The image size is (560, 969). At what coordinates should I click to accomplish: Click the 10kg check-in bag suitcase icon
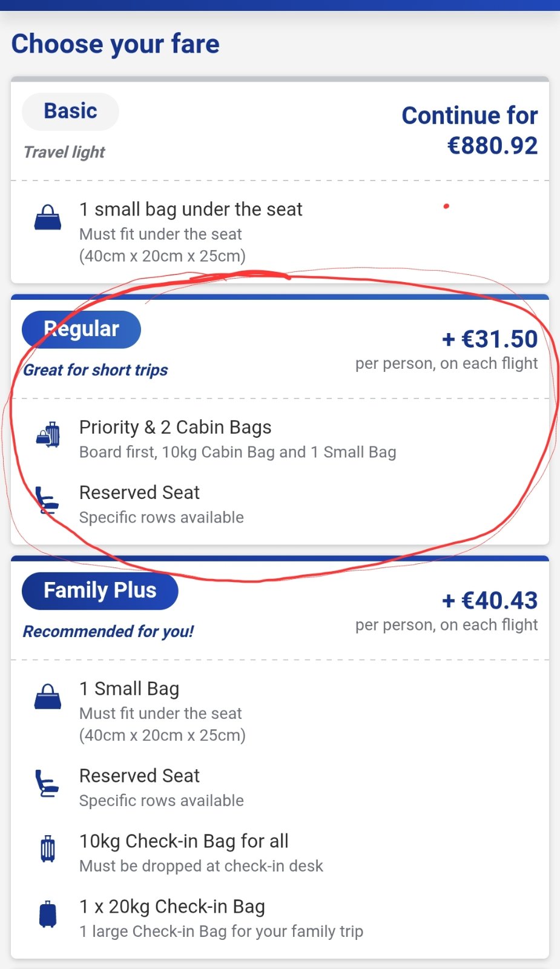(48, 848)
